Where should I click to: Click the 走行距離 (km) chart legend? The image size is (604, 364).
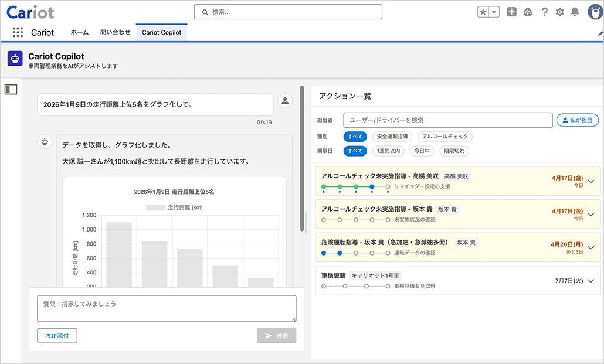(174, 207)
